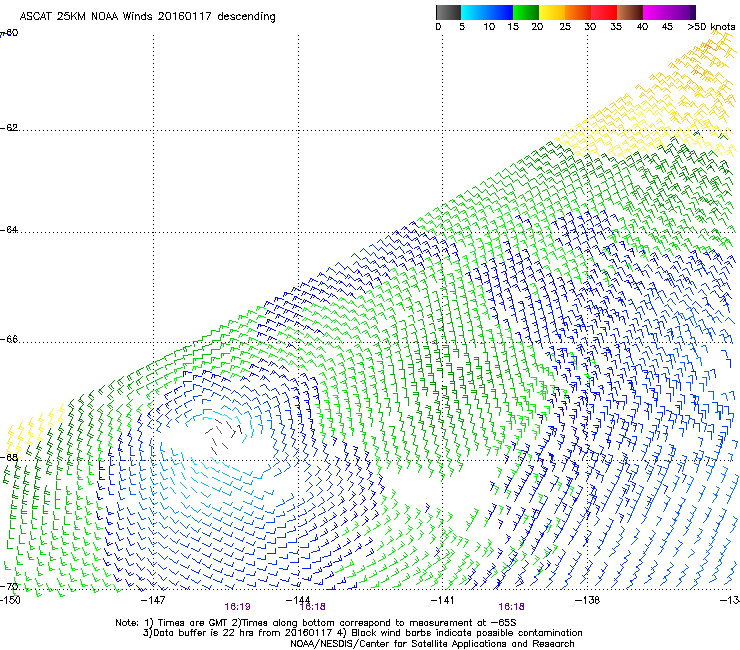Click the green 15-20 knots legend swatch
Screen dimensions: 740x650
(x=526, y=12)
